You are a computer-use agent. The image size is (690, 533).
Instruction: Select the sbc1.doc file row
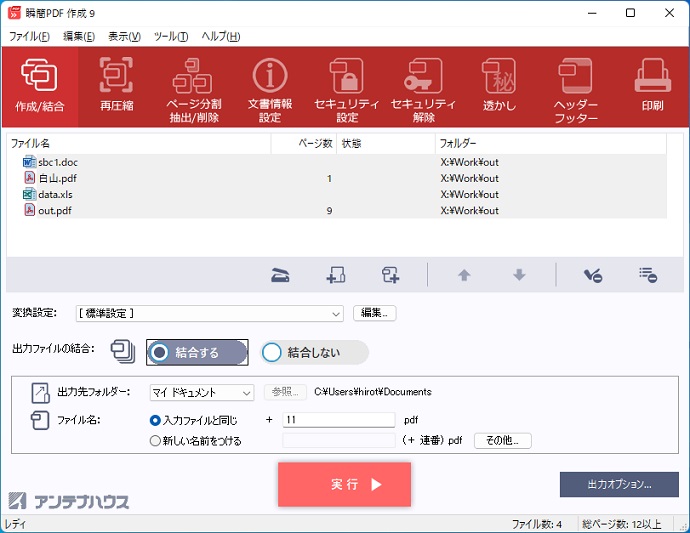[337, 162]
